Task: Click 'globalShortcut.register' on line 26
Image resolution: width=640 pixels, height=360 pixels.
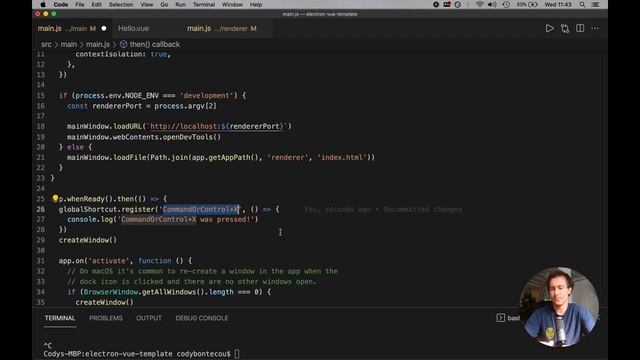Action: 107,209
